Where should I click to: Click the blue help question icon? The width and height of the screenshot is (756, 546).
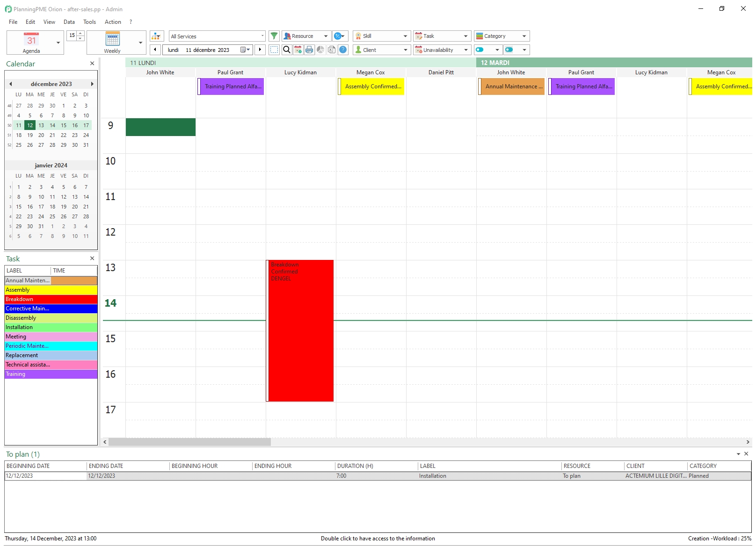pyautogui.click(x=343, y=50)
